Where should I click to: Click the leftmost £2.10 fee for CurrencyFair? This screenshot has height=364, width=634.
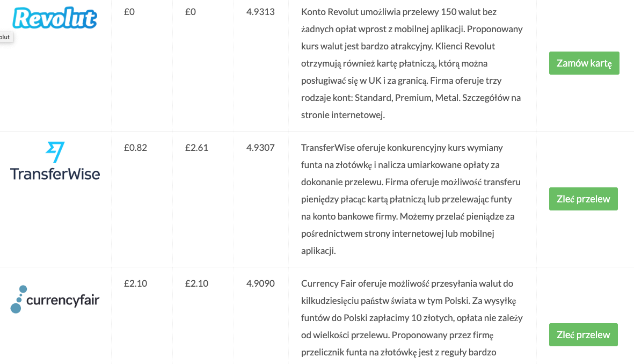[135, 283]
